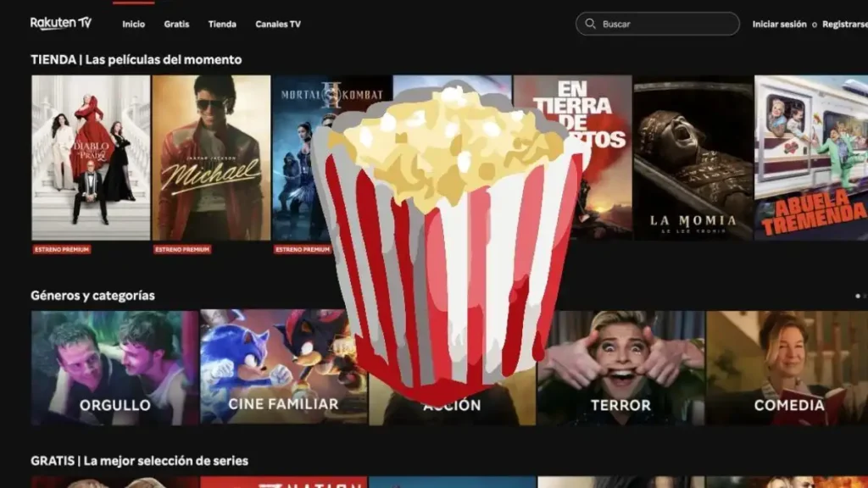Open the Abuela Tremenda poster
Screen dimensions: 868x488
pyautogui.click(x=811, y=158)
